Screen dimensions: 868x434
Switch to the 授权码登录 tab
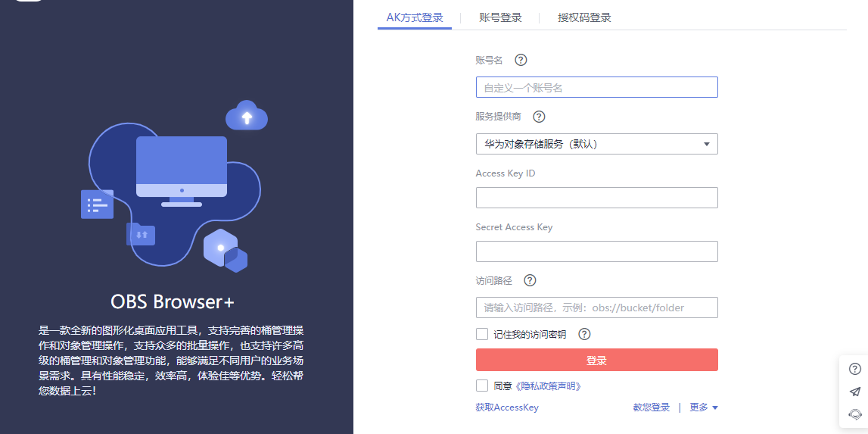point(583,17)
